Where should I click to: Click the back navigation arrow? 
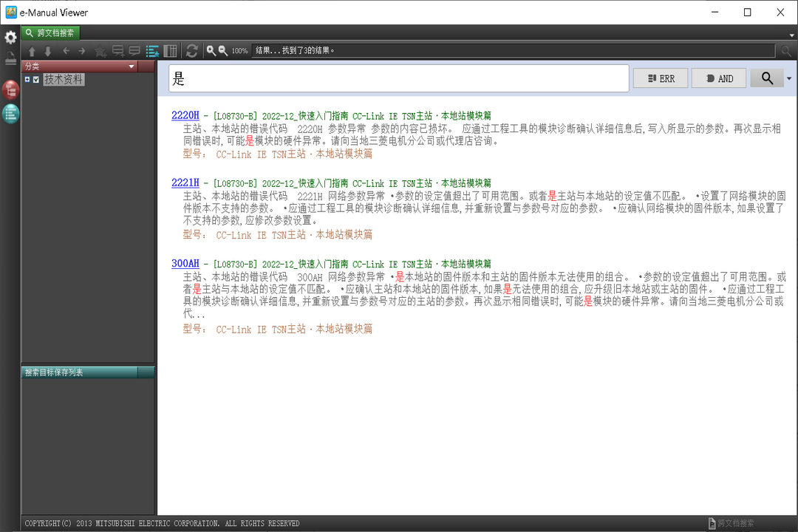(66, 51)
